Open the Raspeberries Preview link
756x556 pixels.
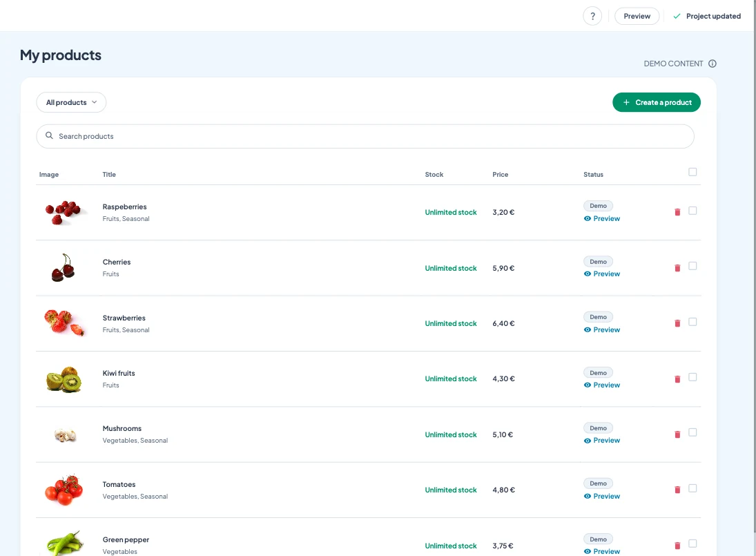[x=602, y=218]
